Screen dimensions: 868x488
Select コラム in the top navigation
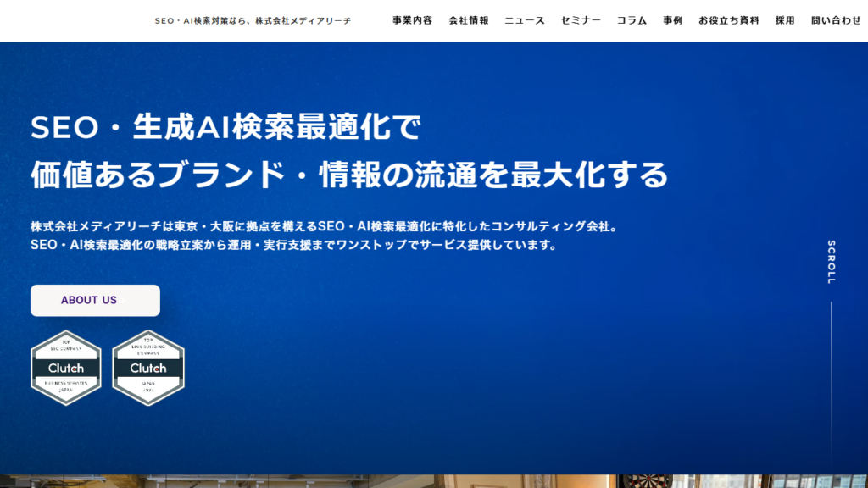coord(632,20)
